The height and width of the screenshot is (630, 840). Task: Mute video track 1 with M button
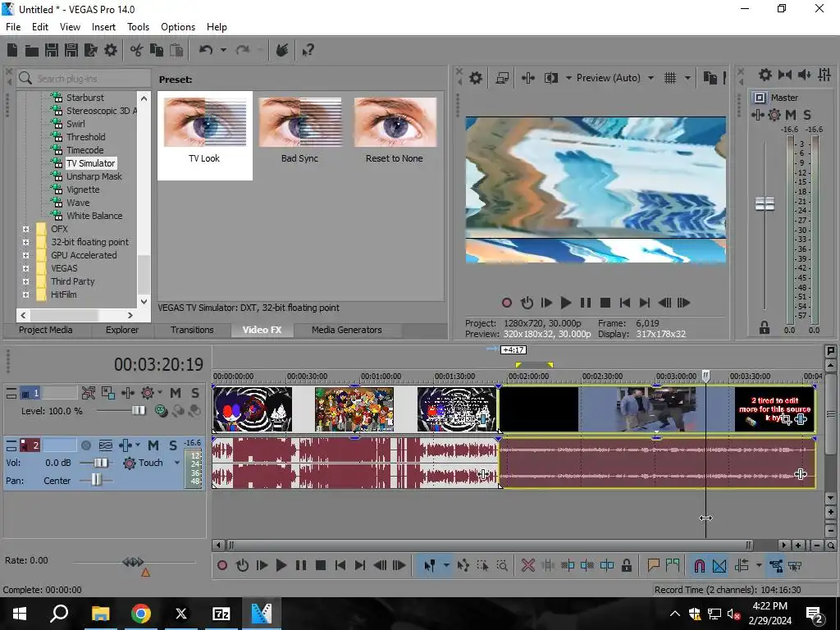[x=176, y=393]
